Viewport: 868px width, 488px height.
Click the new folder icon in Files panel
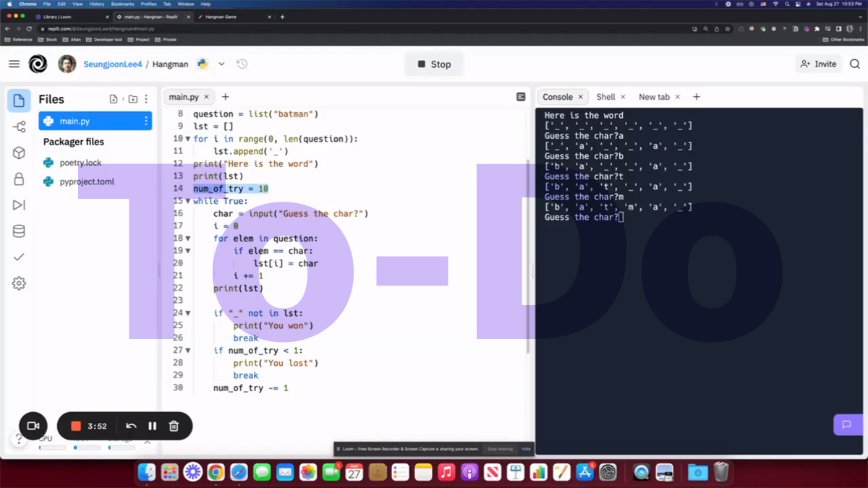[x=133, y=99]
